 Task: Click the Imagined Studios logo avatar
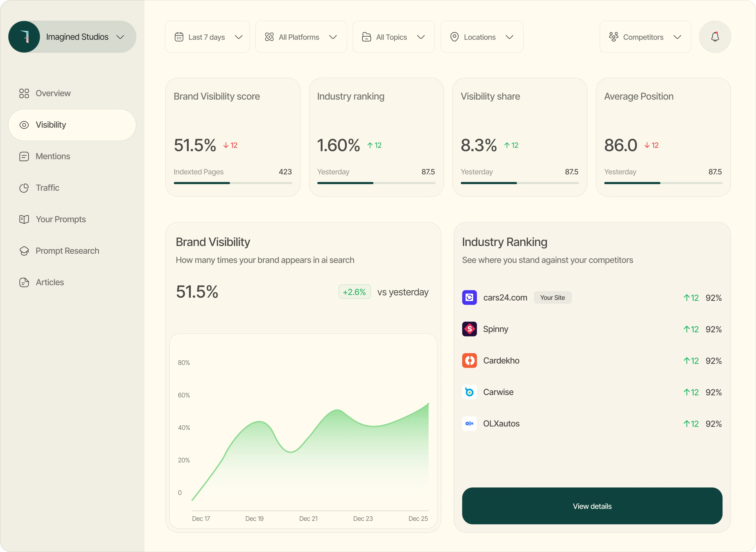[24, 37]
